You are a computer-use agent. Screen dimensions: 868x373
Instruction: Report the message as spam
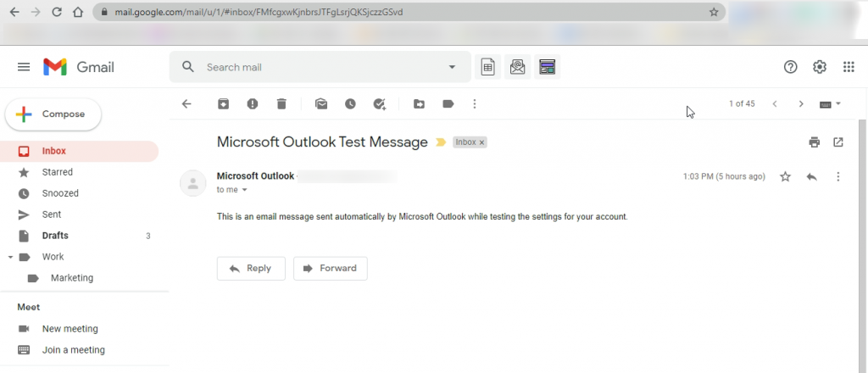pos(253,103)
